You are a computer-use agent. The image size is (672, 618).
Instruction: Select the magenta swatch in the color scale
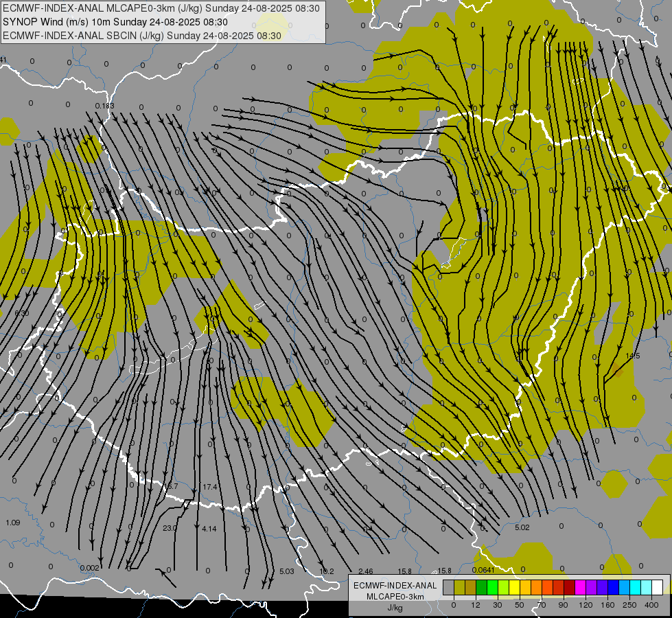tap(581, 587)
